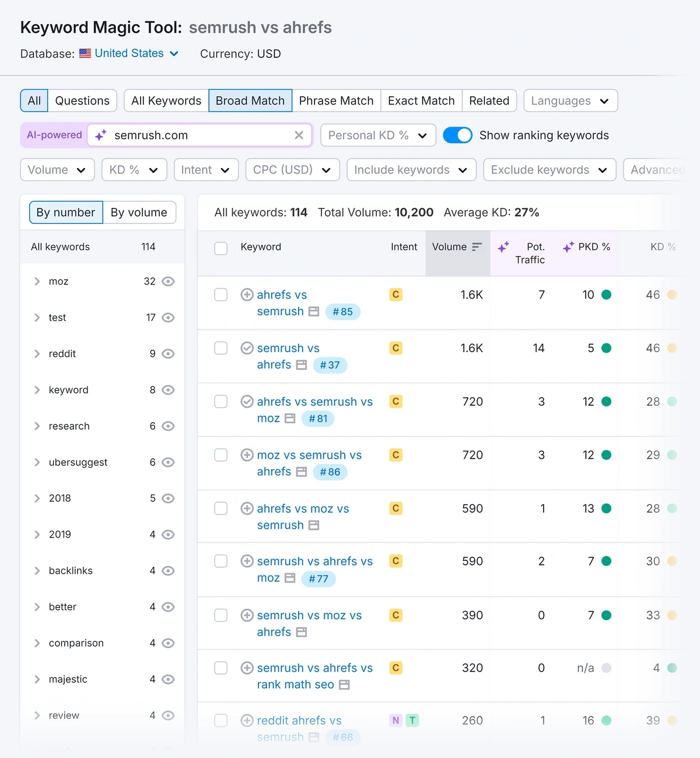Click the plus icon beside 'semrush vs moz vs ahrefs'

pos(247,615)
